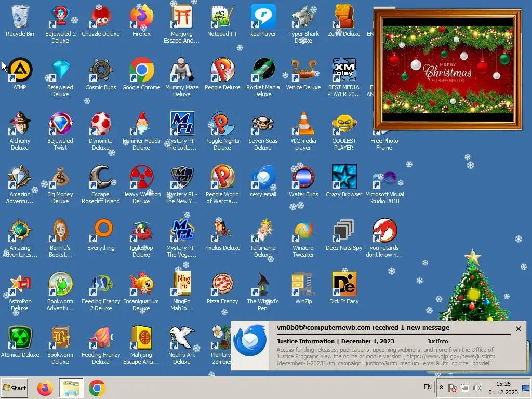
Task: Launch Firefox from the taskbar
Action: click(45, 388)
